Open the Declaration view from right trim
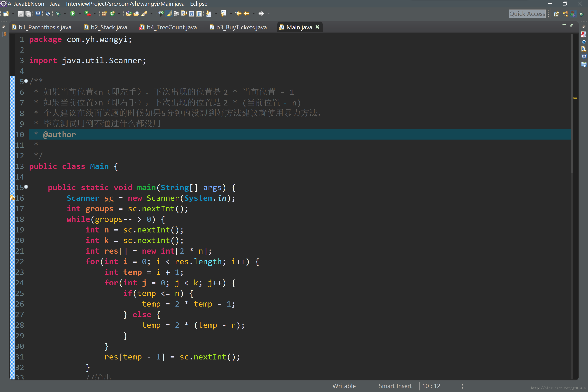Viewport: 588px width, 392px height. click(584, 49)
